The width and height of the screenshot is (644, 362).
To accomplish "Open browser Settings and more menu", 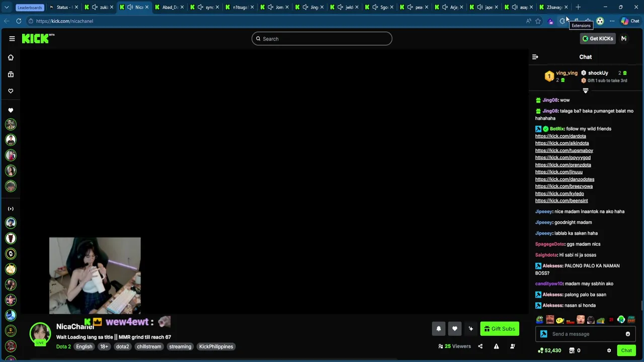I will 612,21.
